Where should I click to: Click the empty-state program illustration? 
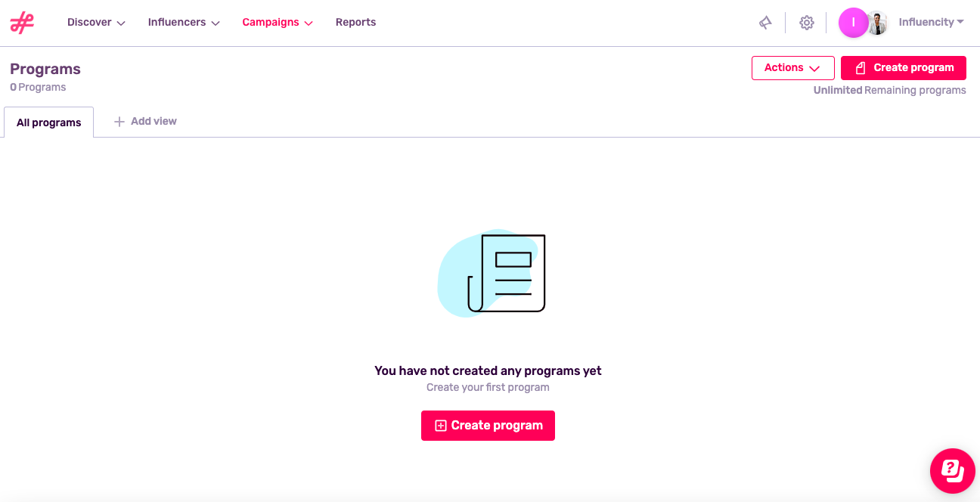pyautogui.click(x=490, y=274)
